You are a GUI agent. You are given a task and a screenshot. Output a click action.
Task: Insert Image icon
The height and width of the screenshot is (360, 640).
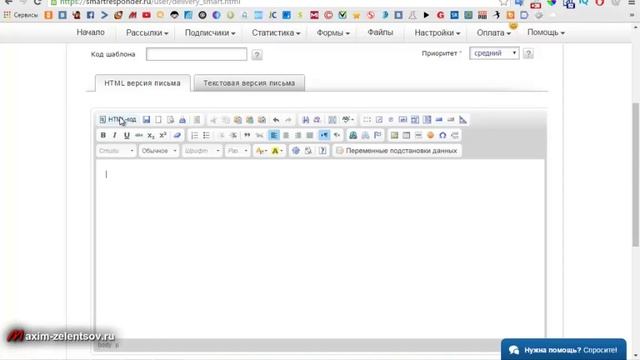click(394, 135)
